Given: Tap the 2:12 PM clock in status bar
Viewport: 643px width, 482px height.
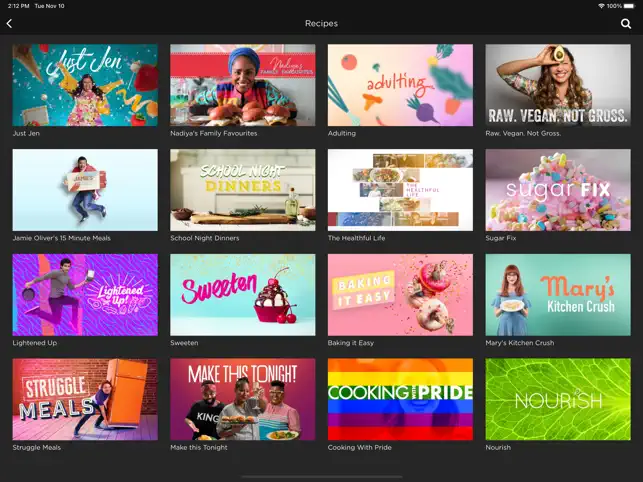Looking at the screenshot, I should pyautogui.click(x=18, y=6).
